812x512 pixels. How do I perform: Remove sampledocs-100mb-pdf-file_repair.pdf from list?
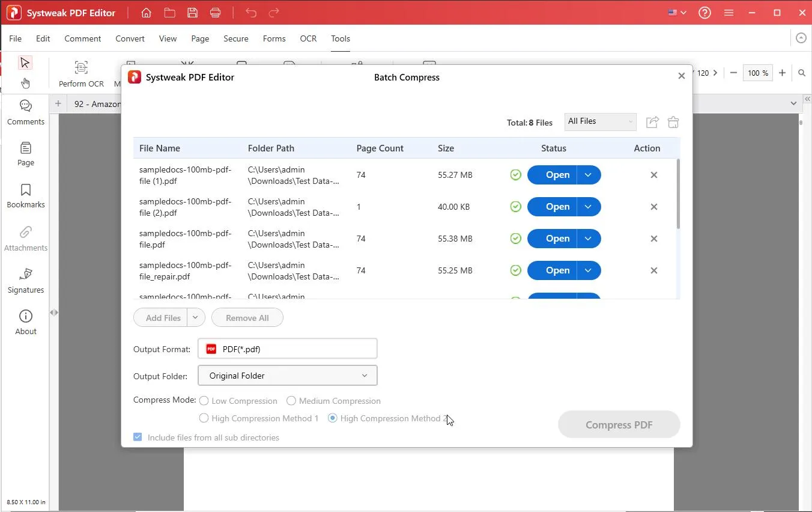click(x=654, y=270)
